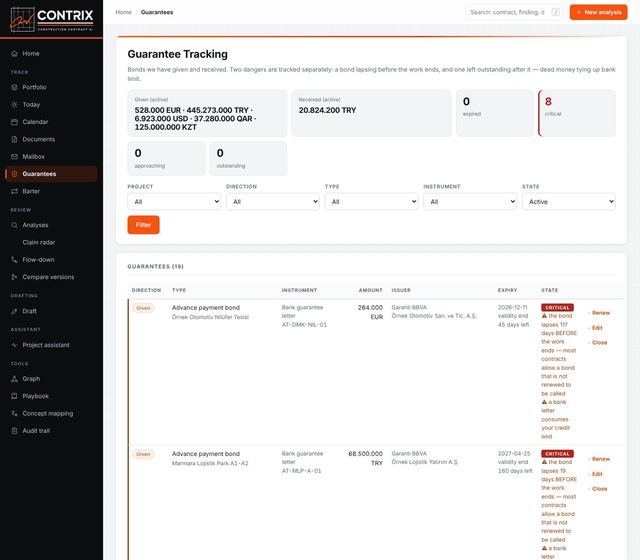The width and height of the screenshot is (640, 560).
Task: Renew the 68.500.000 TRY bond
Action: coord(600,459)
